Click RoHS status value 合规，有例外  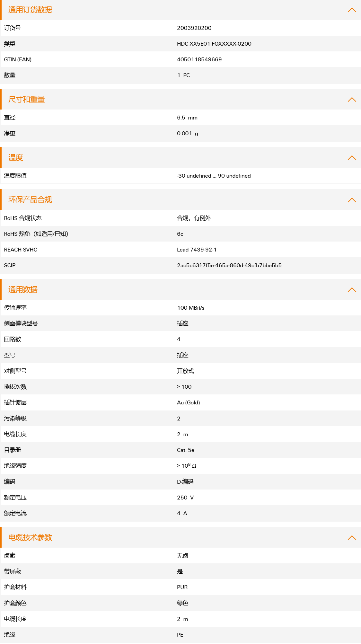[194, 218]
